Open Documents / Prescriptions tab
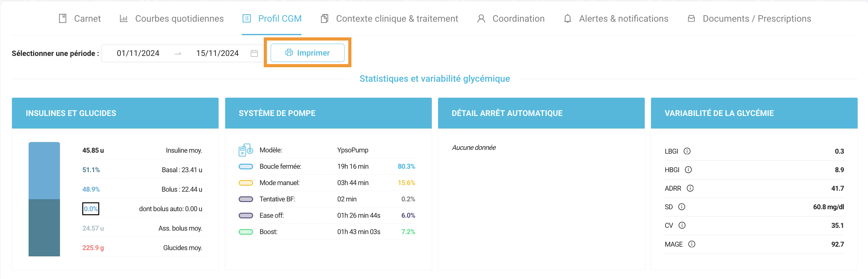Viewport: 868px width, 279px height. pos(749,19)
